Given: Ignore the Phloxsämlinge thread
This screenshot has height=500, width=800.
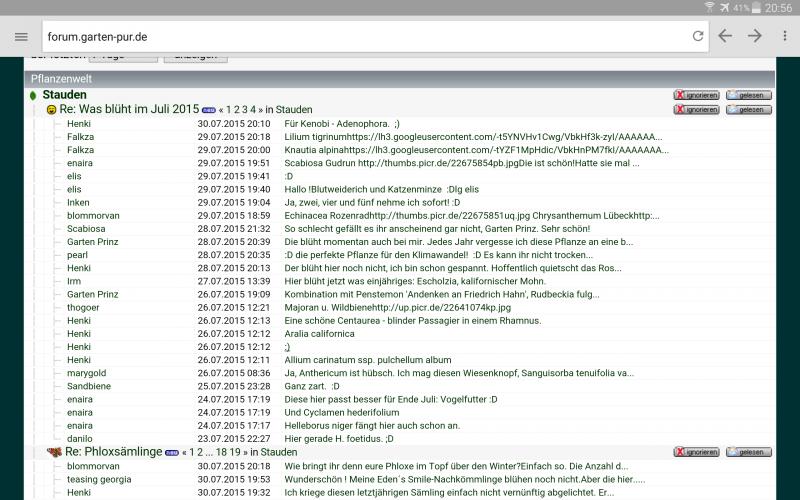Looking at the screenshot, I should [696, 452].
